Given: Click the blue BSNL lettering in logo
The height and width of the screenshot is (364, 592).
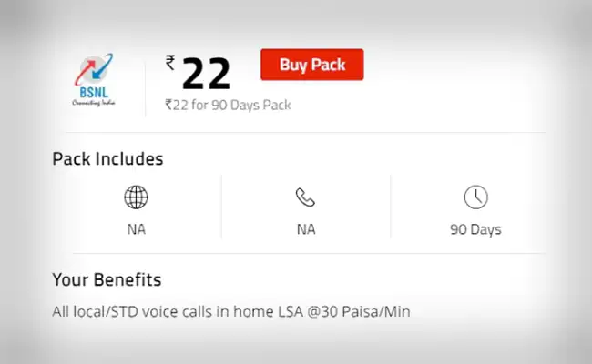Looking at the screenshot, I should click(94, 93).
